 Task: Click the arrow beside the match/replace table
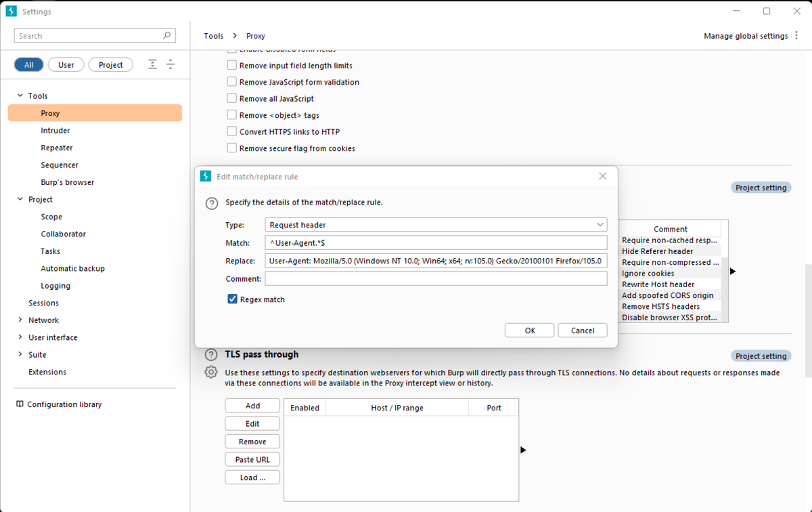click(732, 272)
